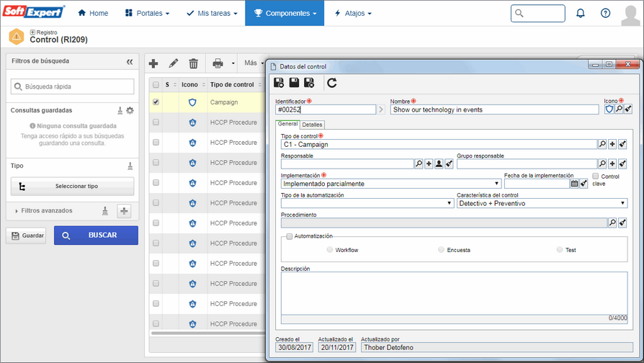Uncheck the Campaign row checkbox

[156, 102]
